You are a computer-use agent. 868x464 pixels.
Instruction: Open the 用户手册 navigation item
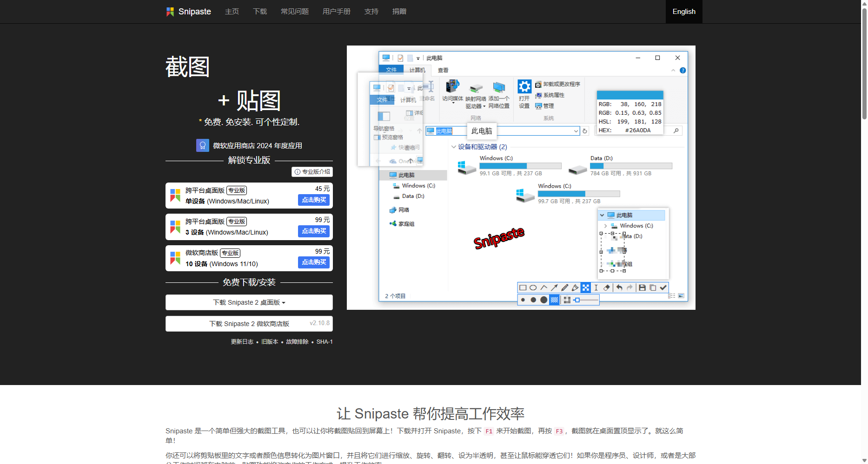coord(337,12)
